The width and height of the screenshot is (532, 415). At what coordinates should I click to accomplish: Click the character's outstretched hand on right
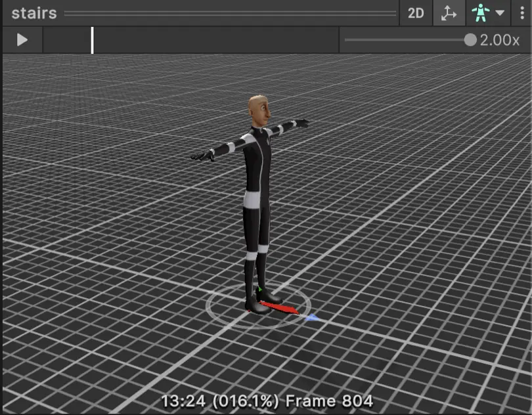point(301,123)
